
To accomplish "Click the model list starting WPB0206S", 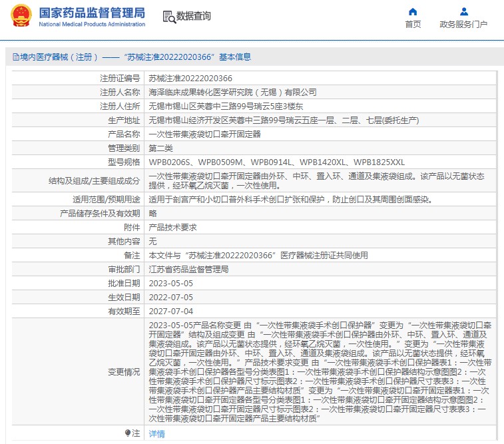I will tap(277, 162).
